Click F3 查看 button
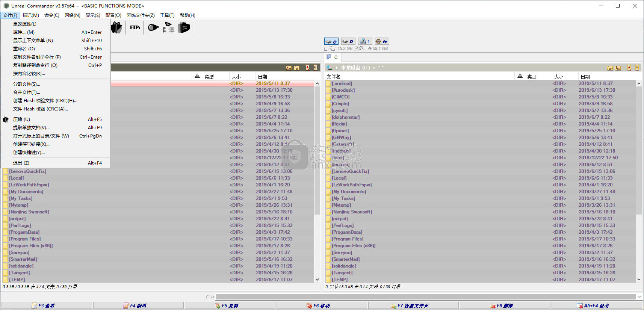 (47, 306)
